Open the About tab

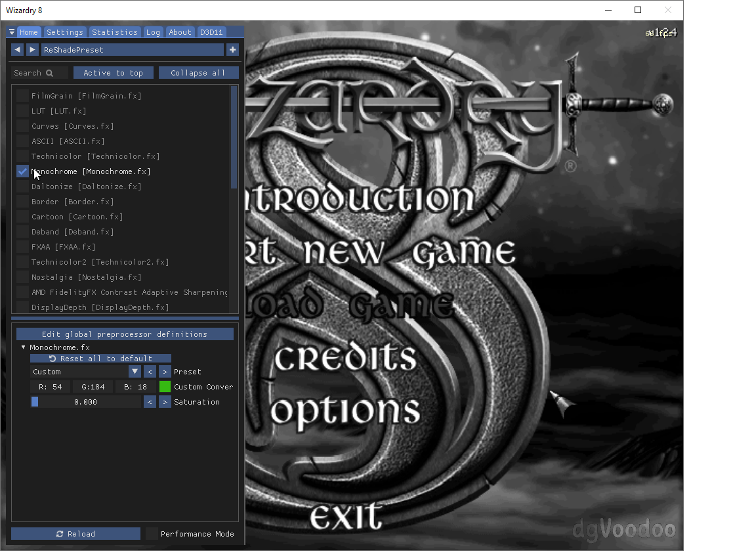pos(180,32)
